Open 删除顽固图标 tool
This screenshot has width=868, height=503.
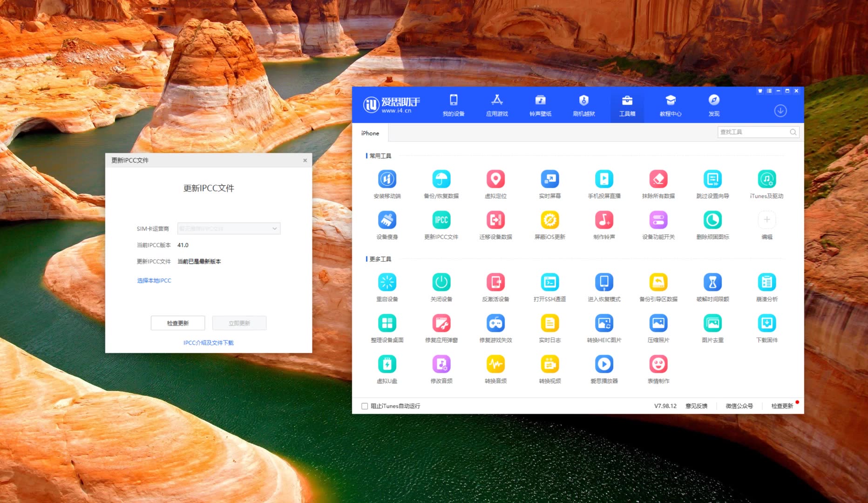[x=712, y=220]
